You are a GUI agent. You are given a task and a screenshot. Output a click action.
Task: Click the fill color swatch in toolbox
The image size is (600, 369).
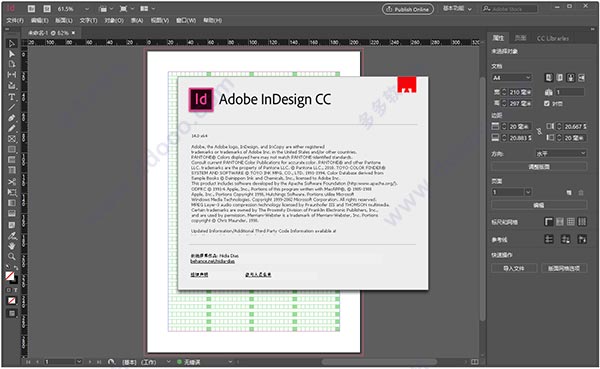(10, 275)
